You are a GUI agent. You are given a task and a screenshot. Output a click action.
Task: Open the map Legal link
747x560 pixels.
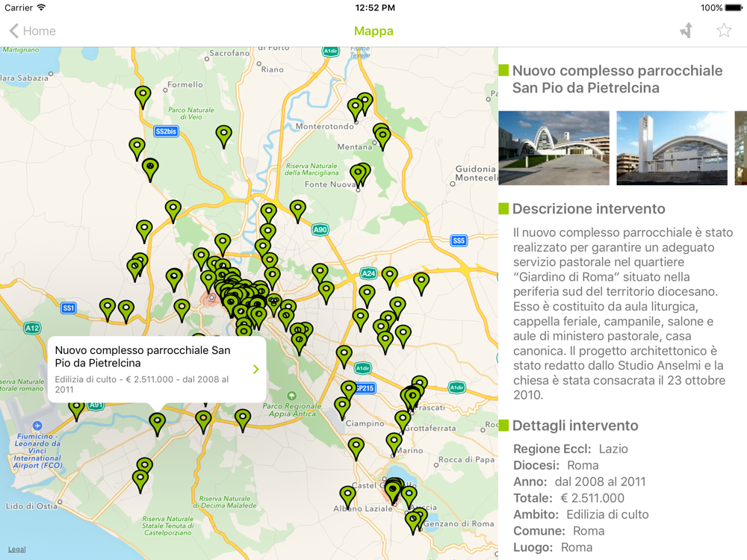(16, 549)
